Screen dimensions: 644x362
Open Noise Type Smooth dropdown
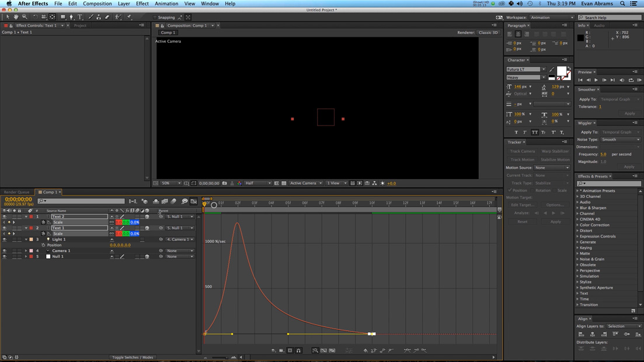coord(620,140)
